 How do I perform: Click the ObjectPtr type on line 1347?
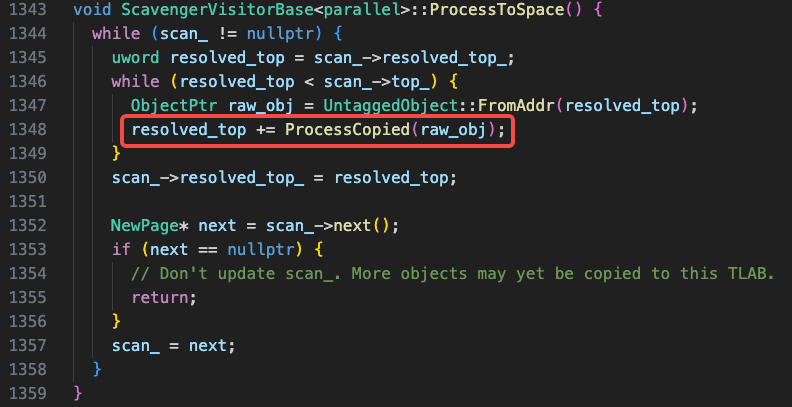[174, 106]
